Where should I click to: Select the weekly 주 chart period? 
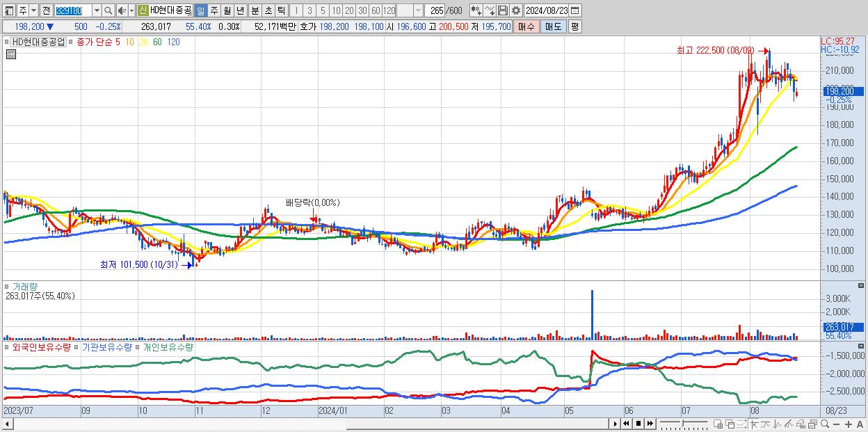pyautogui.click(x=214, y=10)
